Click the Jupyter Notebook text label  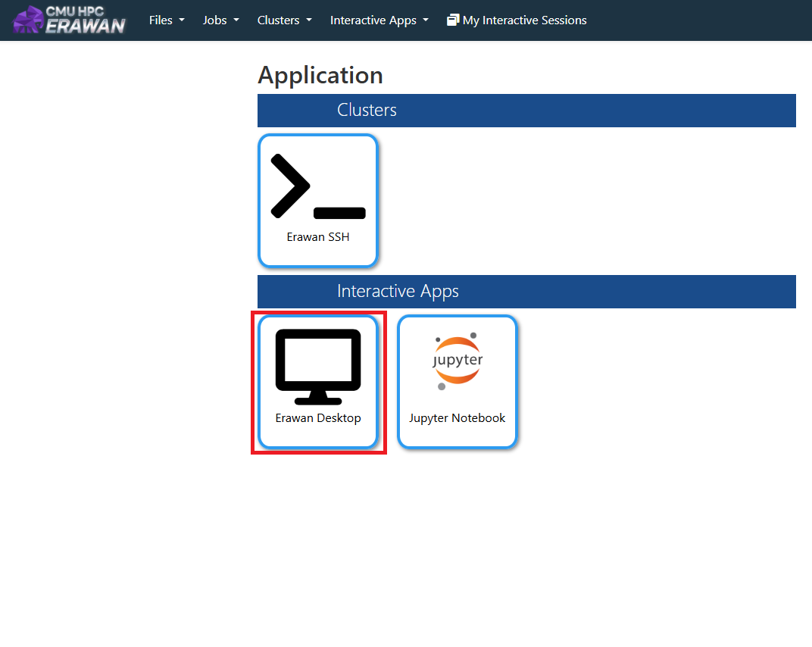458,418
